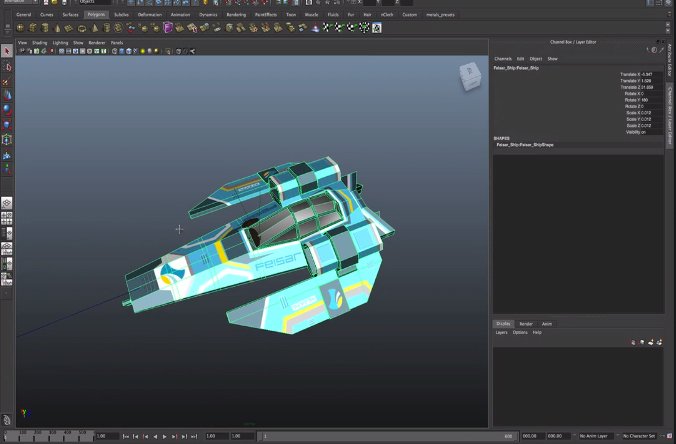Open the No Character Set dropdown
Screen dimensions: 676x444
pos(639,436)
